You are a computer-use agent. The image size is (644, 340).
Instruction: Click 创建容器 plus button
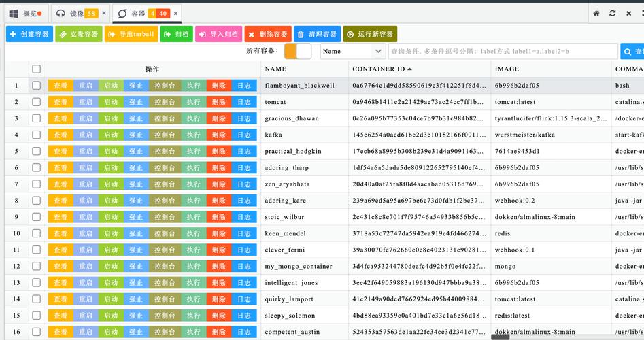(29, 34)
